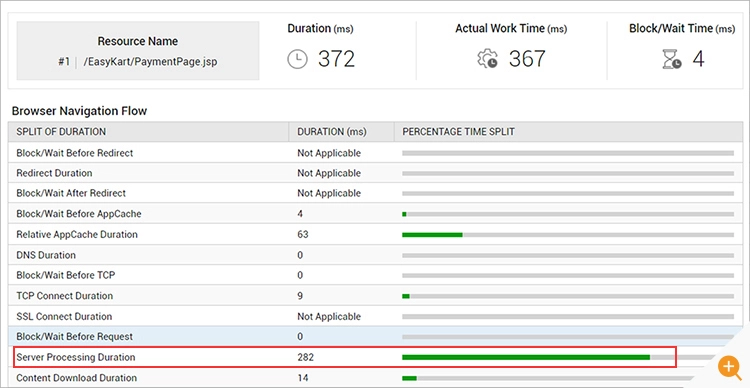Image resolution: width=750 pixels, height=388 pixels.
Task: Click the Actual Work Time value 367
Action: (527, 59)
